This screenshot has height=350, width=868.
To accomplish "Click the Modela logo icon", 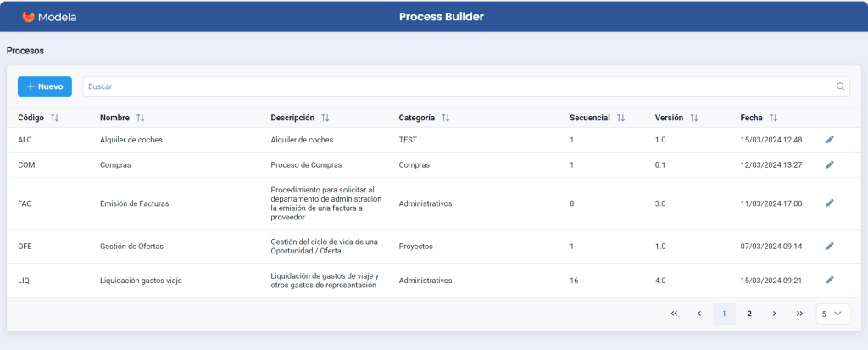I will pyautogui.click(x=29, y=16).
